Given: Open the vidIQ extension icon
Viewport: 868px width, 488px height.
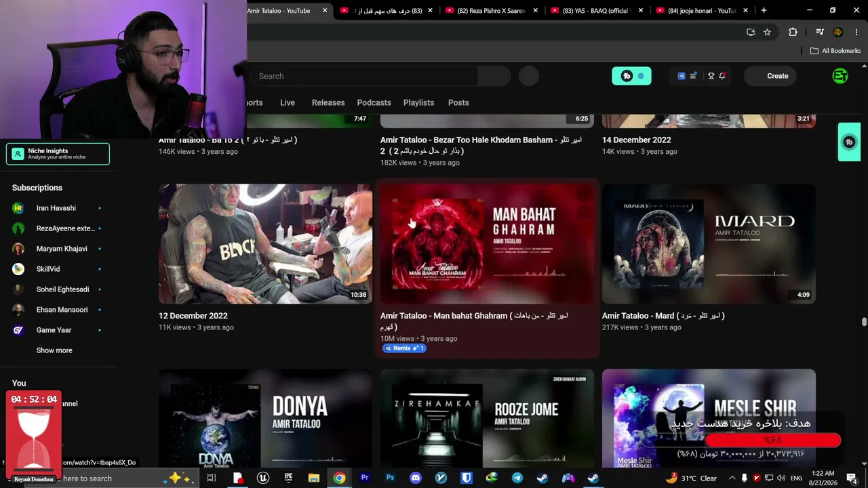Looking at the screenshot, I should click(x=682, y=76).
